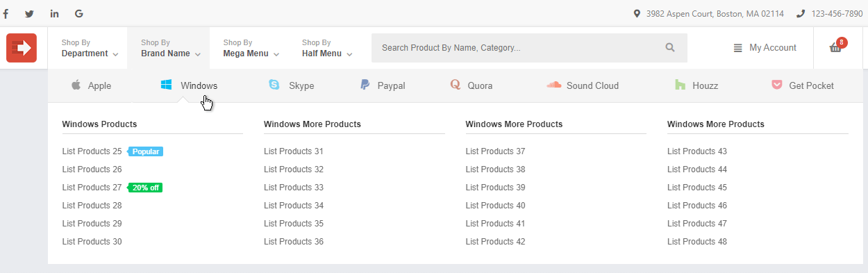Open the Brand Name menu label

point(165,53)
